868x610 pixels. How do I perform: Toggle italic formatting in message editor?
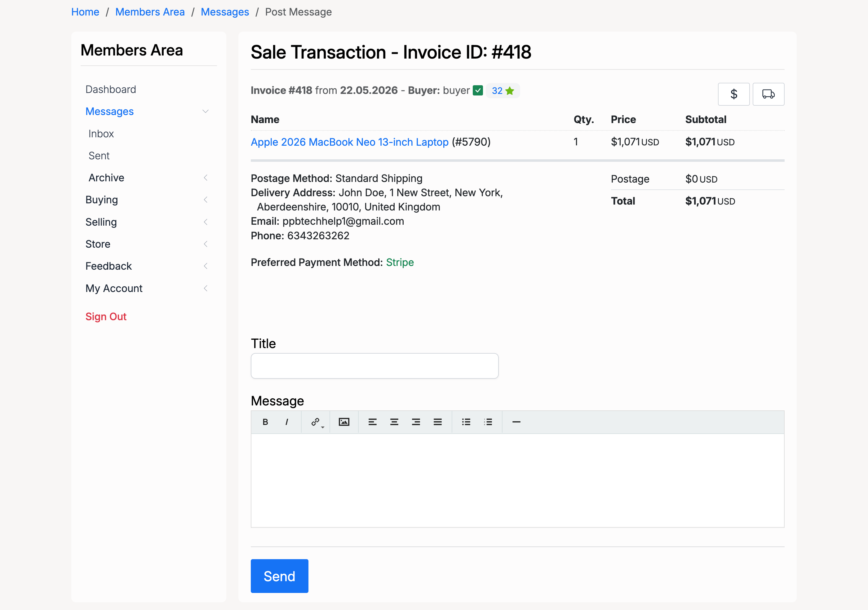click(286, 422)
